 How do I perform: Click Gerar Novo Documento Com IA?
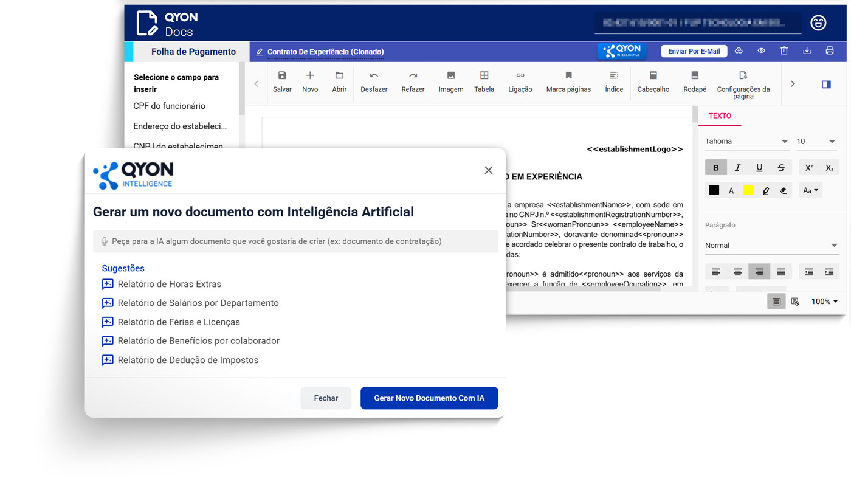(x=429, y=398)
